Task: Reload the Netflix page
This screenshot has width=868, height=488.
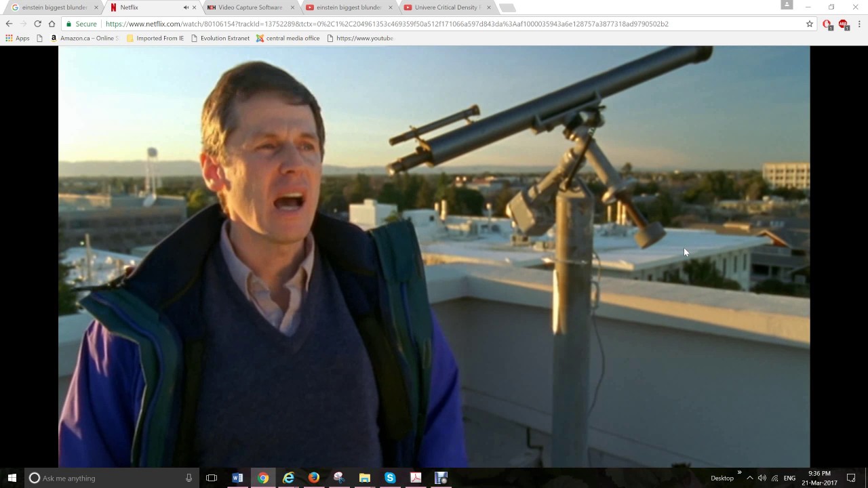Action: tap(37, 24)
